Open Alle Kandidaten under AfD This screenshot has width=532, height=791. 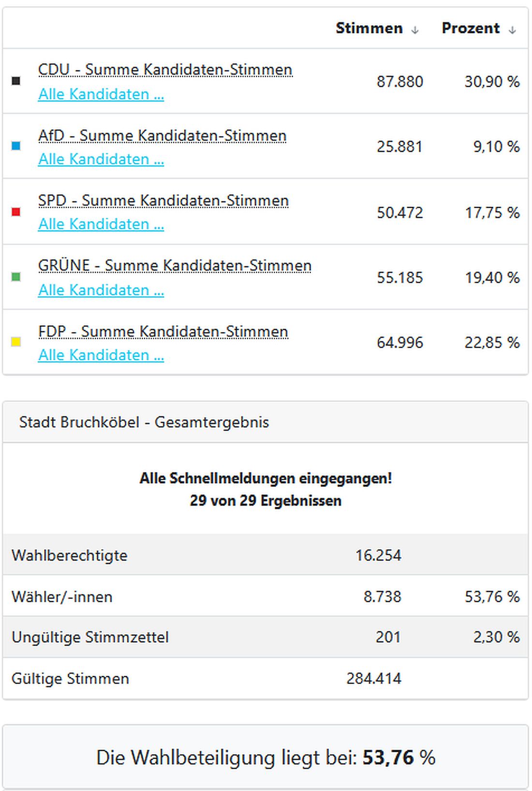[101, 159]
